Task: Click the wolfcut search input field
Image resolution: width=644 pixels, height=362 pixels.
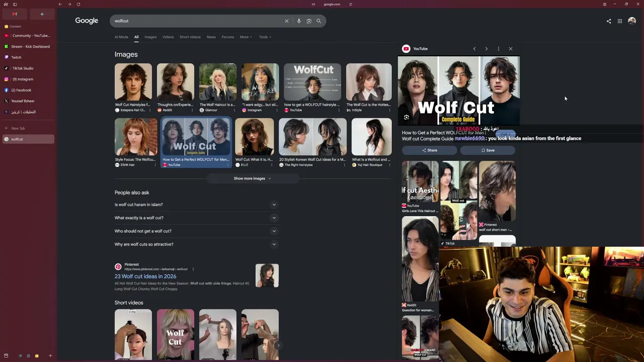Action: (x=196, y=21)
